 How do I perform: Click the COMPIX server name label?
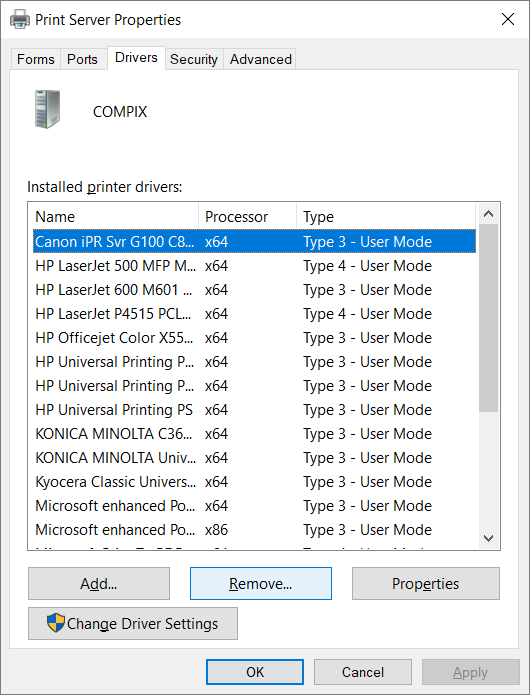(120, 112)
